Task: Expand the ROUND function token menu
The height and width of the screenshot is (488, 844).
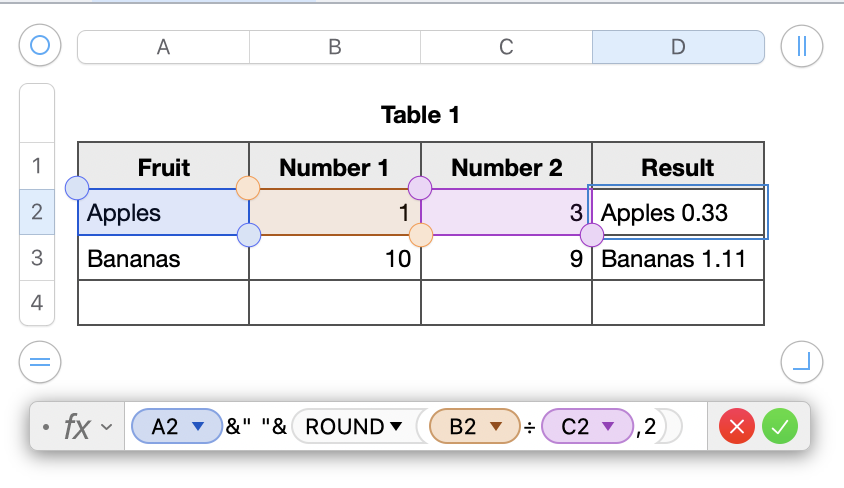Action: point(396,428)
